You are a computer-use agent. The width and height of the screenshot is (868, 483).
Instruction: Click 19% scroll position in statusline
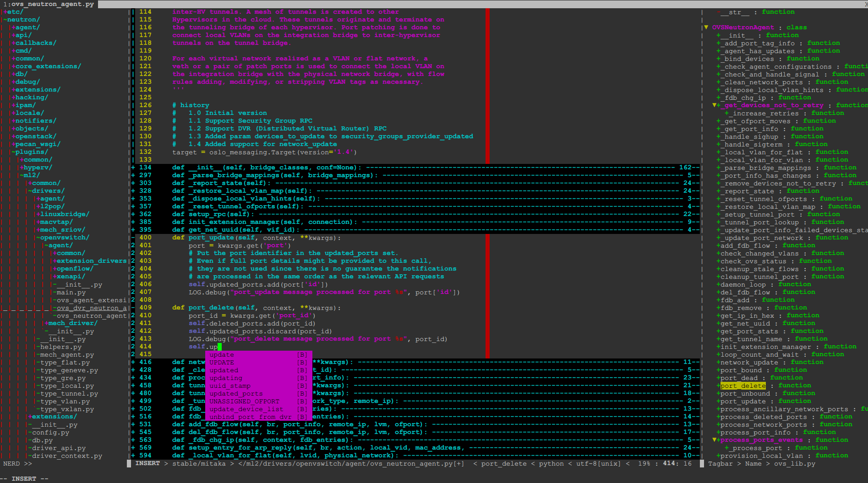pyautogui.click(x=644, y=463)
